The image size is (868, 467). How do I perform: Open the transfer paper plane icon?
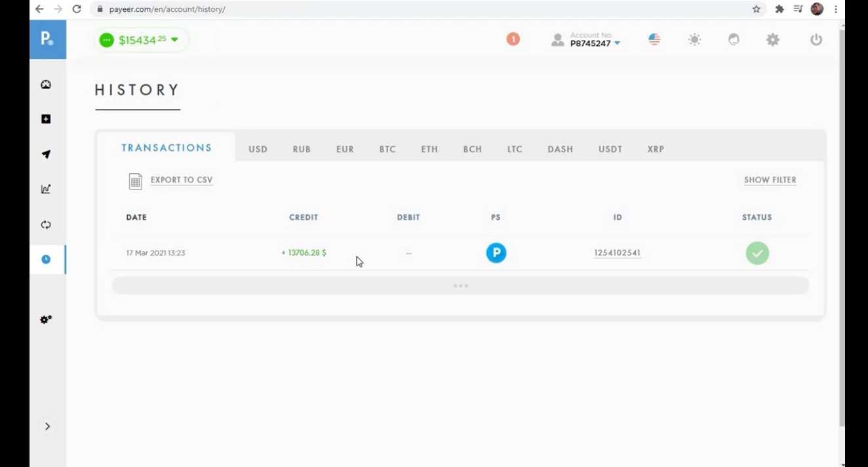coord(46,154)
